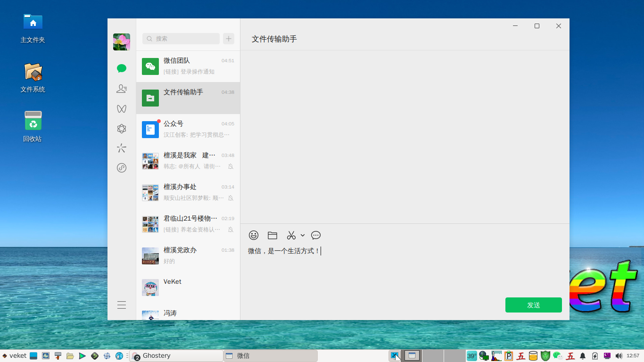The height and width of the screenshot is (362, 644).
Task: Click the VeKet chat avatar
Action: tap(150, 288)
